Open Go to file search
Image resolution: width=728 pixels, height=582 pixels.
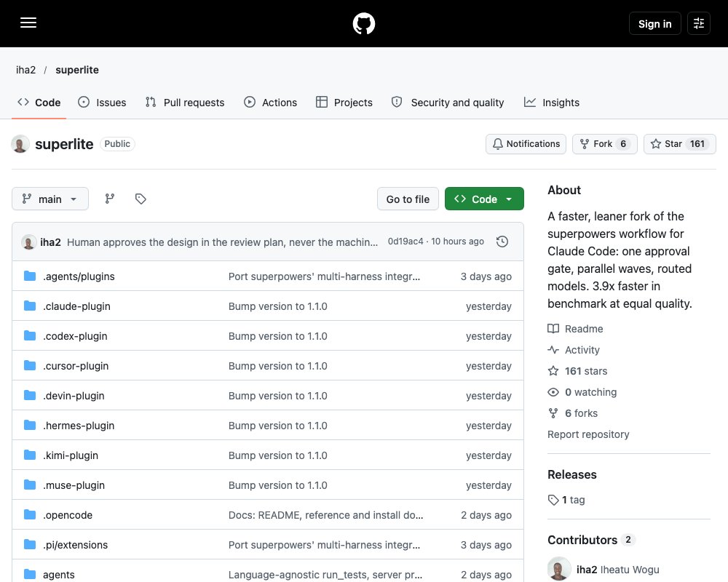point(408,199)
